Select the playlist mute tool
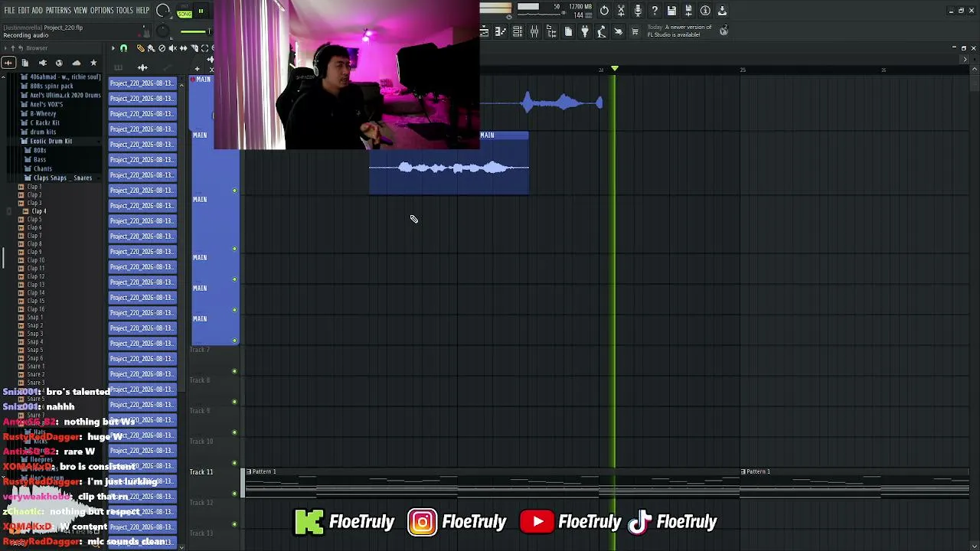The image size is (980, 551). (x=172, y=48)
